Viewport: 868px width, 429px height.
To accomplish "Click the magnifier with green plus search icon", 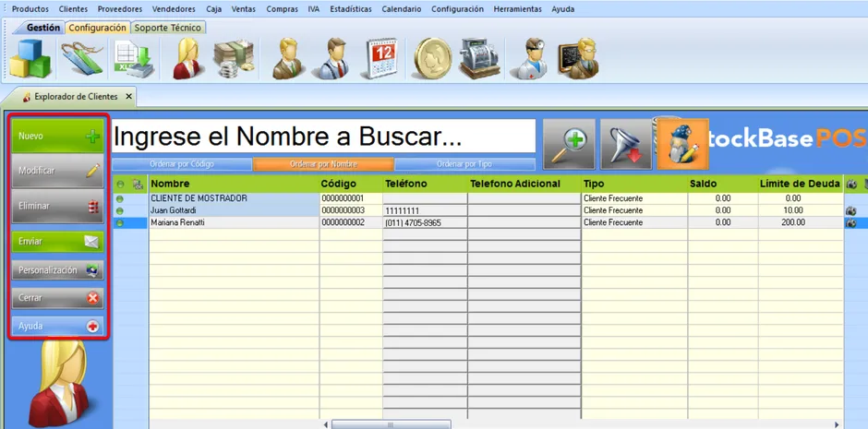I will (x=569, y=144).
